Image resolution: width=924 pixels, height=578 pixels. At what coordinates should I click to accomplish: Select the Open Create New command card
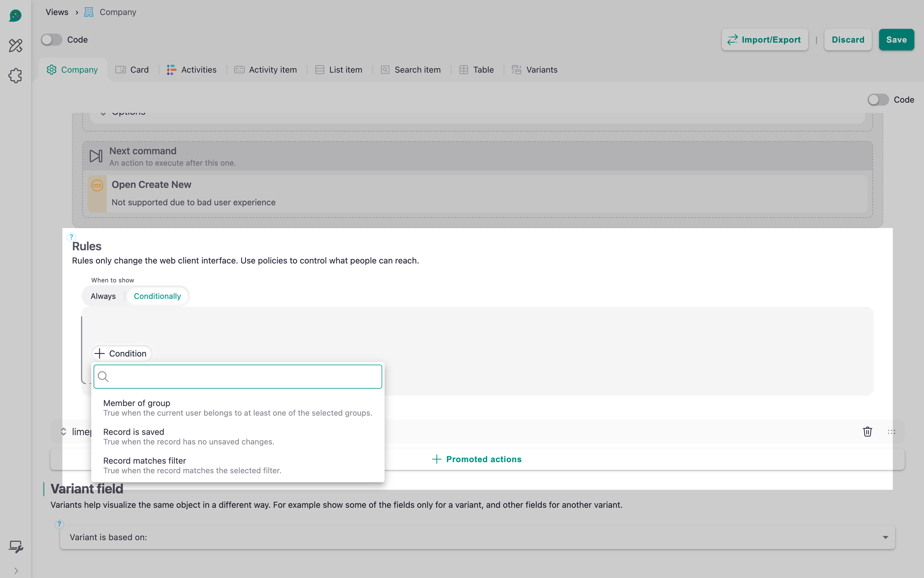point(477,194)
